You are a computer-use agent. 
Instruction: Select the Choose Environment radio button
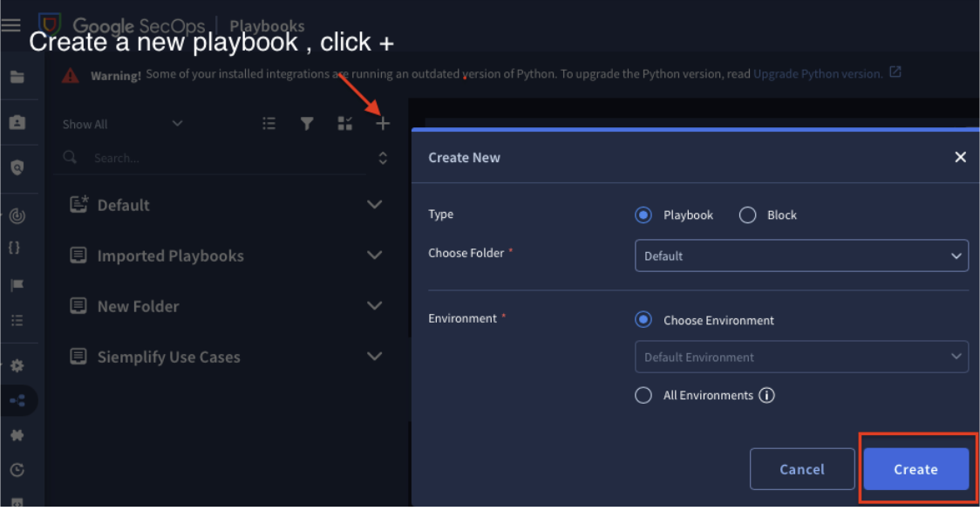pyautogui.click(x=643, y=319)
